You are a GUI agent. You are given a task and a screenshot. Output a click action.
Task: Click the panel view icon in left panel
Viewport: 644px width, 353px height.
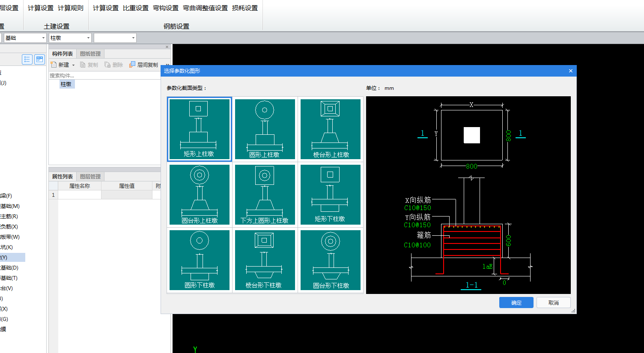(x=39, y=59)
